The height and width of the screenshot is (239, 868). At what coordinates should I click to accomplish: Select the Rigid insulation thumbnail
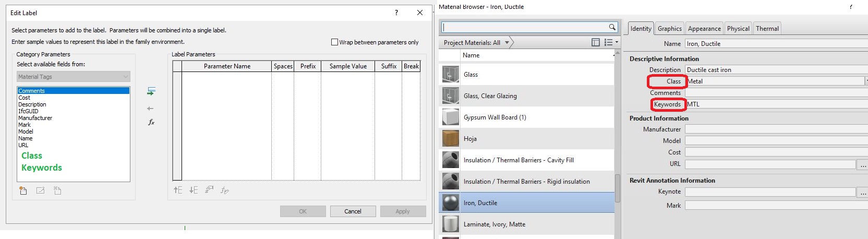pos(451,181)
